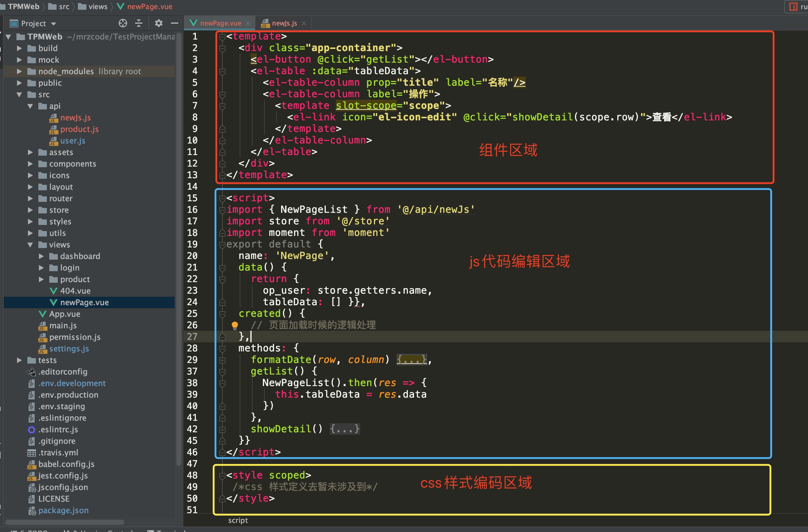Close the newPage.vue editor tab
This screenshot has width=808, height=532.
(x=248, y=23)
